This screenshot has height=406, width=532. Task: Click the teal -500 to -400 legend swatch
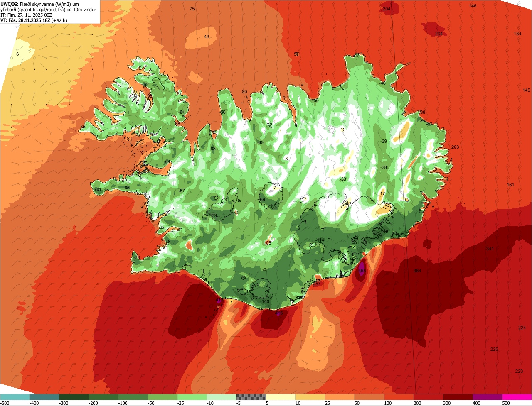(15, 397)
